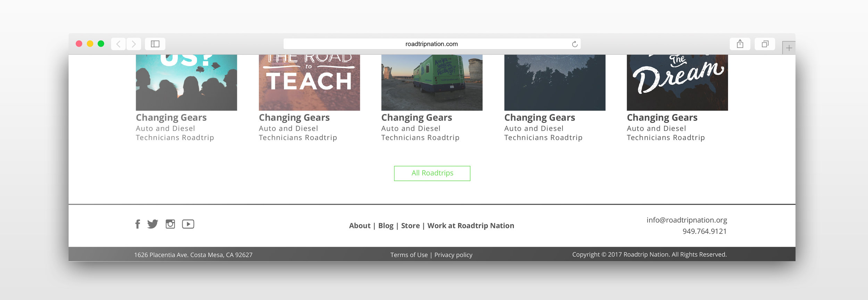Screen dimensions: 868x300
Task: Click Changing Gears title under starry night image
Action: point(540,118)
